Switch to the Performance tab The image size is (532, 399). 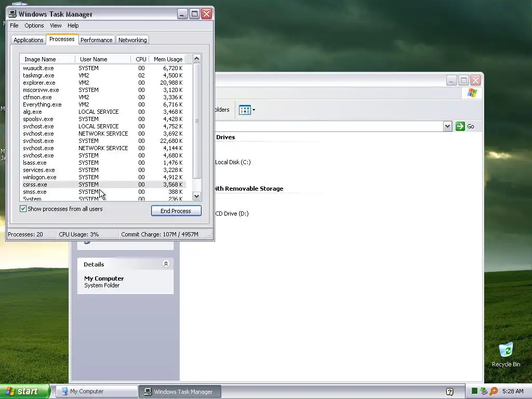(x=96, y=40)
